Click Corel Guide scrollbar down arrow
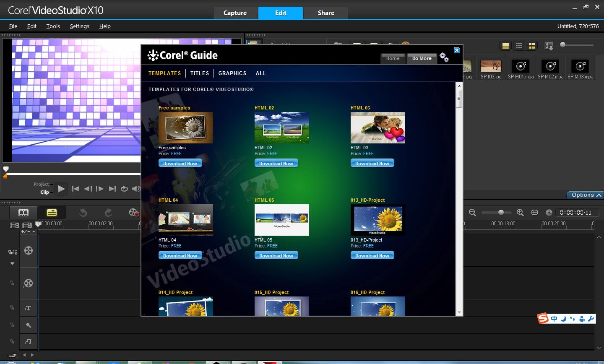This screenshot has height=364, width=604. 459,312
